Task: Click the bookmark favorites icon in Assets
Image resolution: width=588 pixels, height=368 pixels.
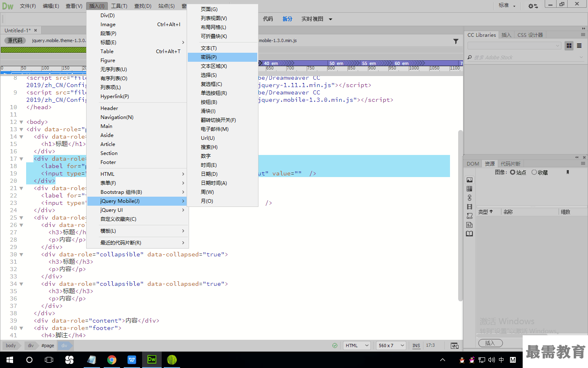Action: [568, 172]
